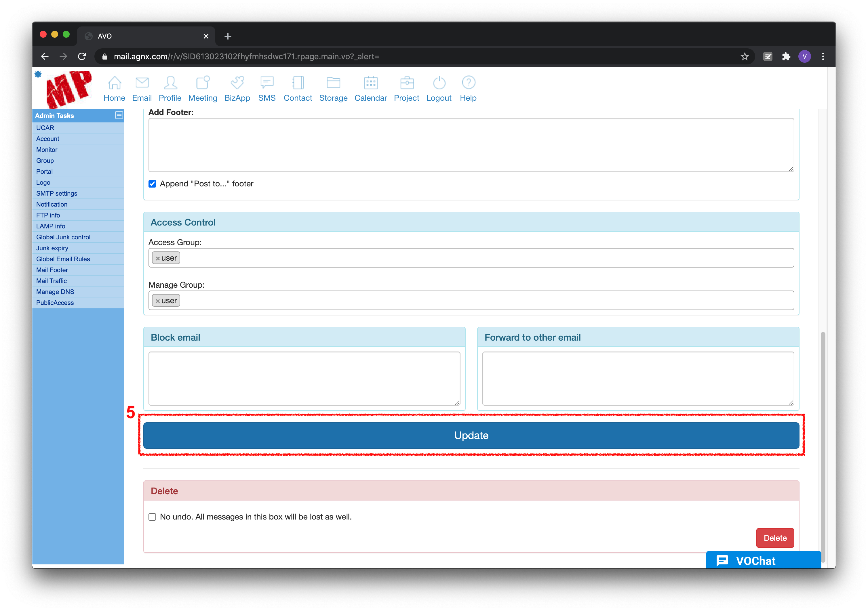
Task: Open SMTP settings in sidebar
Action: (x=57, y=194)
